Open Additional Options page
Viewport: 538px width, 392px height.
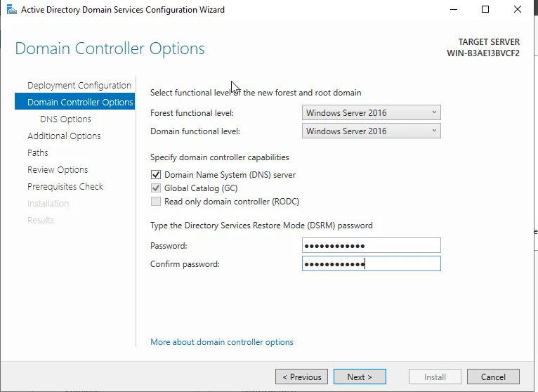pyautogui.click(x=64, y=136)
